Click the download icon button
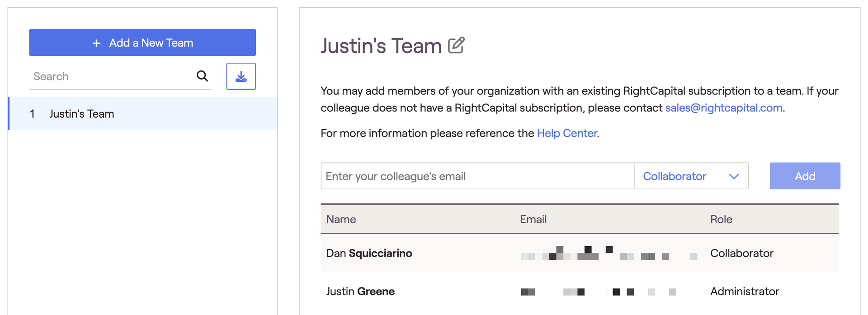 [x=241, y=76]
